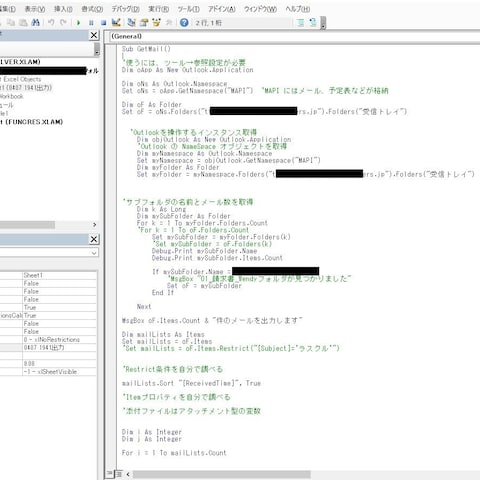Viewport: 480px width, 480px height.
Task: Open the 表示(V) menu
Action: tap(35, 9)
